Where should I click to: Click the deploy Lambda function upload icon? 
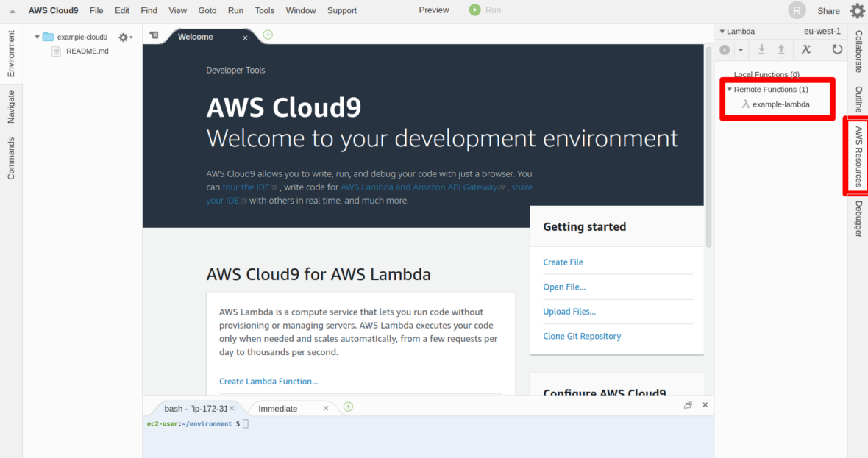(x=781, y=49)
